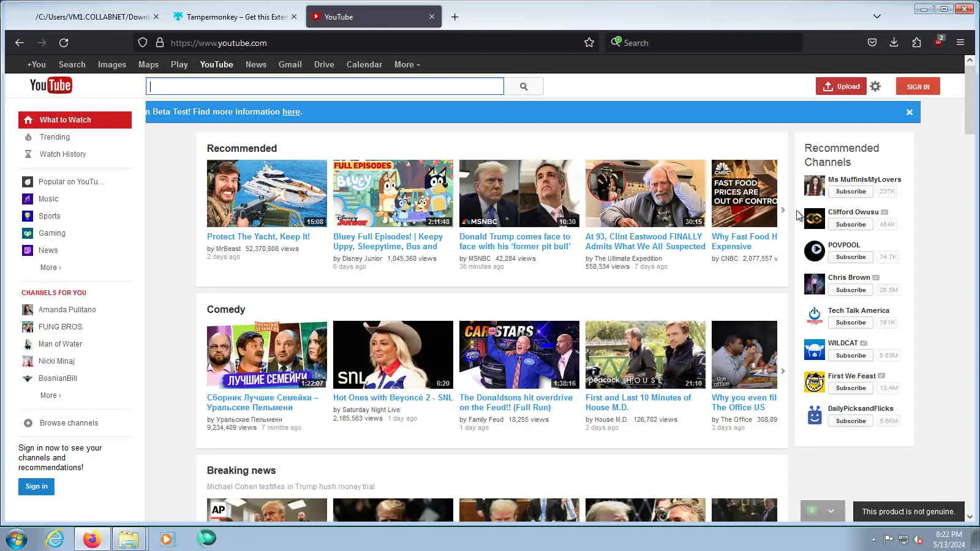980x551 pixels.
Task: Open the Firefox hamburger application menu
Action: (960, 43)
